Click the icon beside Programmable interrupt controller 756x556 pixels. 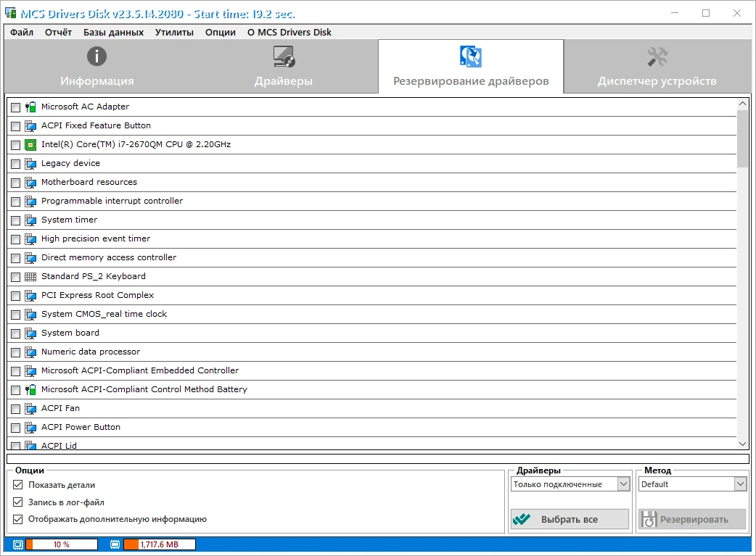tap(30, 201)
